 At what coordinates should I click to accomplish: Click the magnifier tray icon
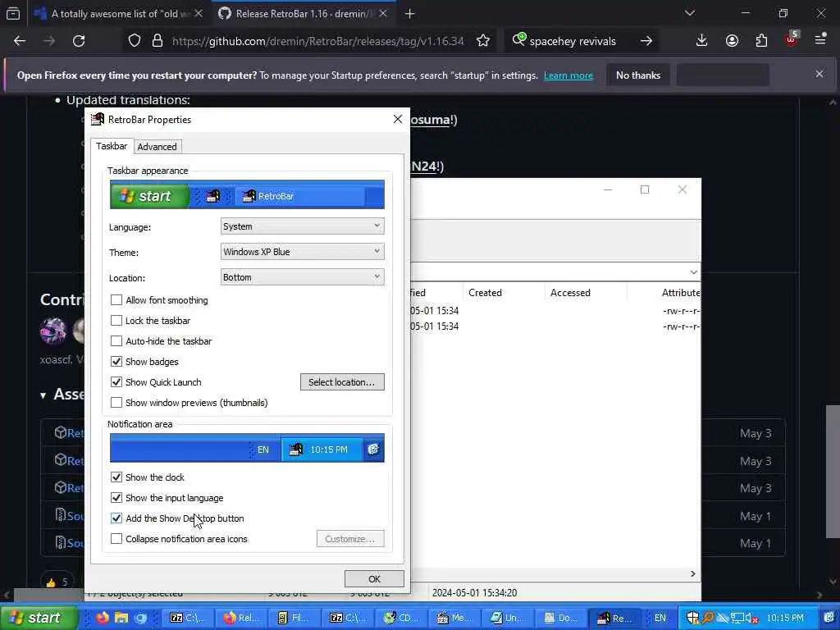click(708, 618)
